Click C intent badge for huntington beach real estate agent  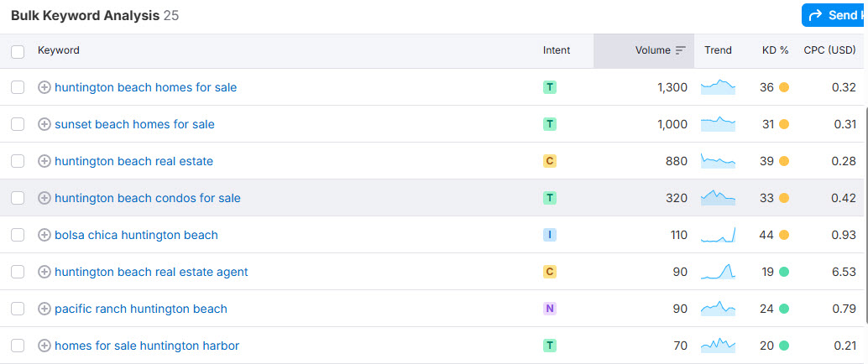coord(550,272)
